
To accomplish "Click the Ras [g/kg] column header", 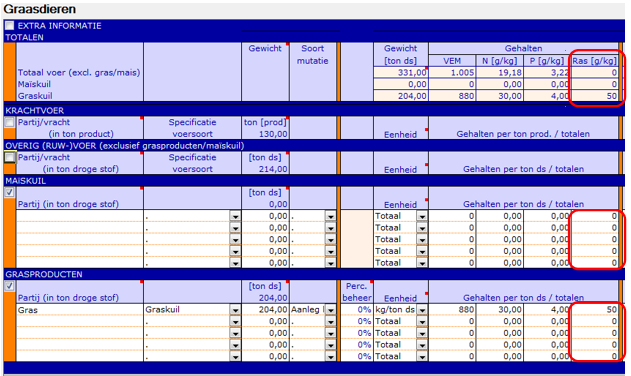I will 594,61.
